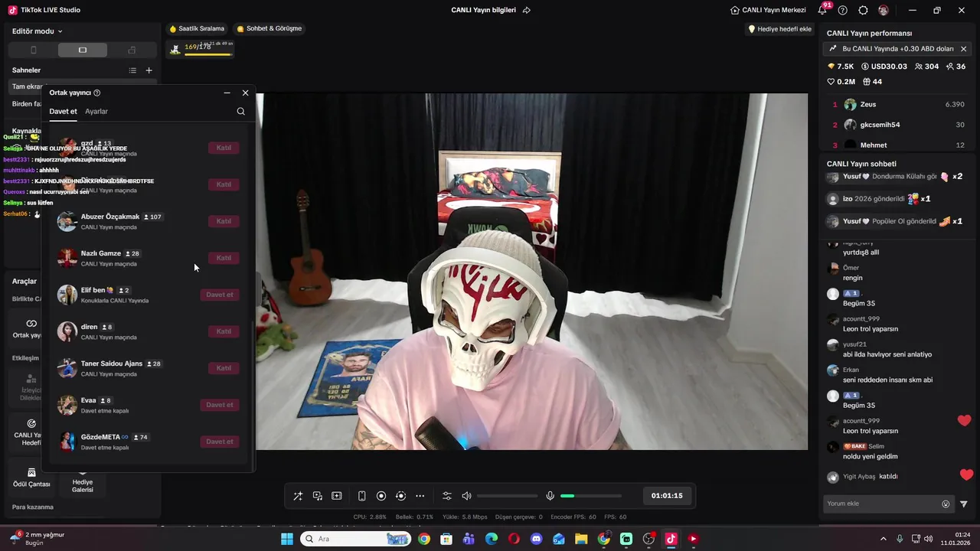This screenshot has width=980, height=551.
Task: Open the help question mark icon
Action: tap(843, 10)
